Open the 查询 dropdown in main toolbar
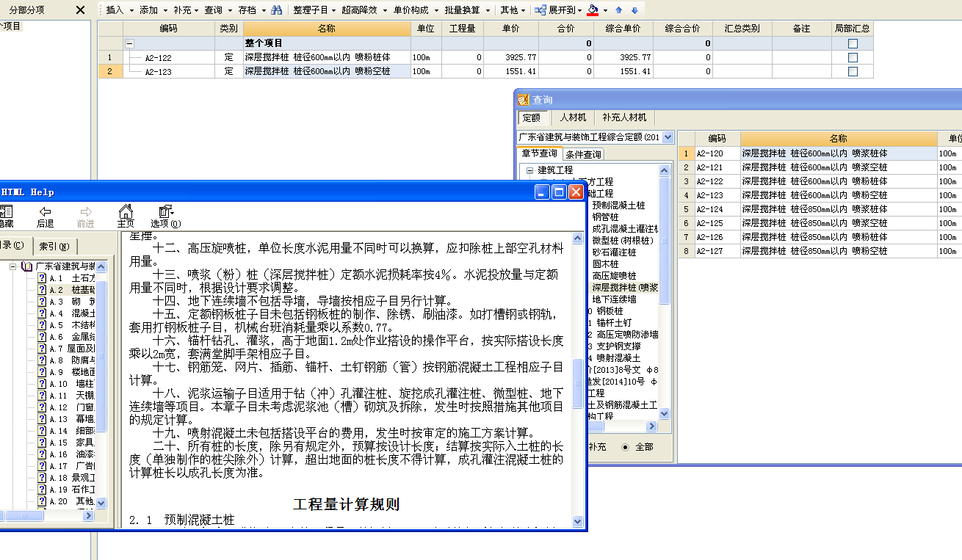Screen dimensions: 962x560 [218, 10]
